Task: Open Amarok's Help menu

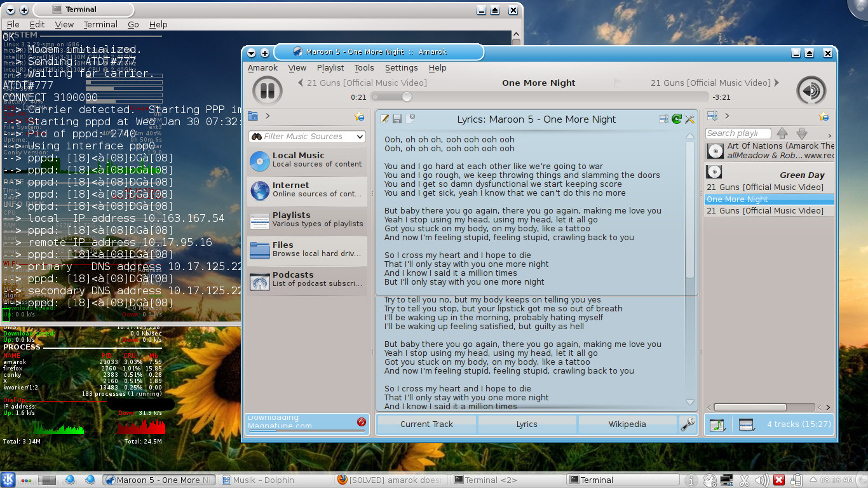Action: point(437,67)
